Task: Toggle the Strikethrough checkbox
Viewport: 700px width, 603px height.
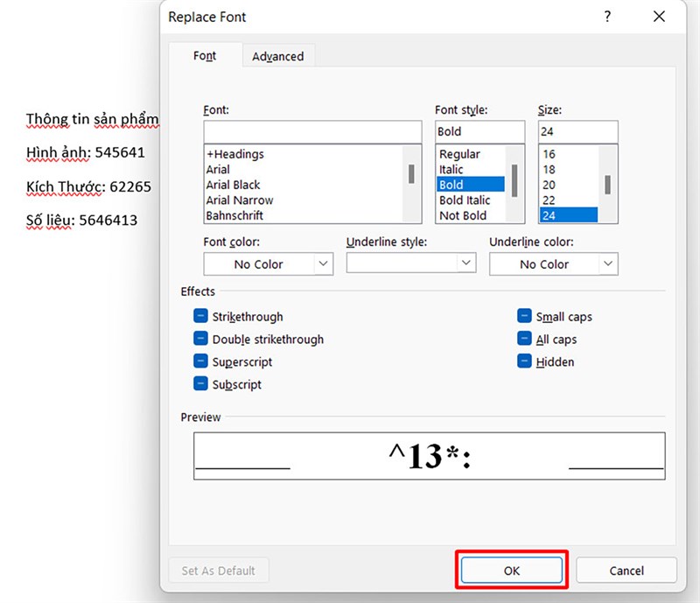Action: tap(199, 317)
